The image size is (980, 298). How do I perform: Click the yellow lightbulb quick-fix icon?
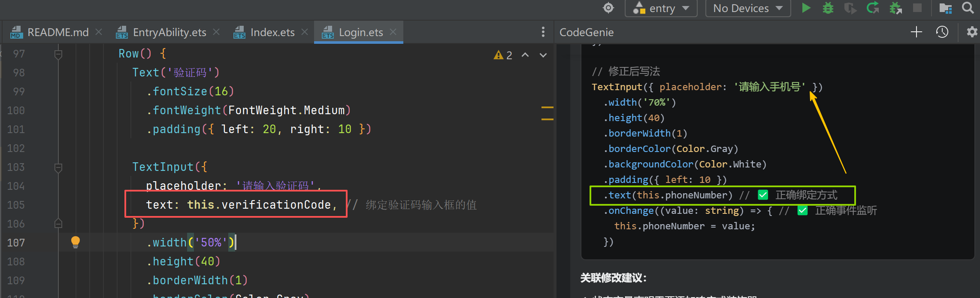coord(76,242)
